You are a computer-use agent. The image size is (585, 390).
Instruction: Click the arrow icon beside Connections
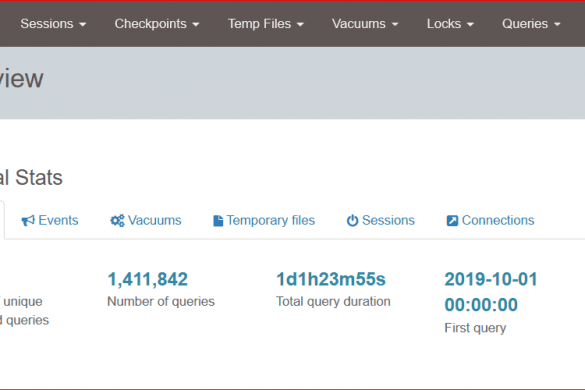pos(452,221)
